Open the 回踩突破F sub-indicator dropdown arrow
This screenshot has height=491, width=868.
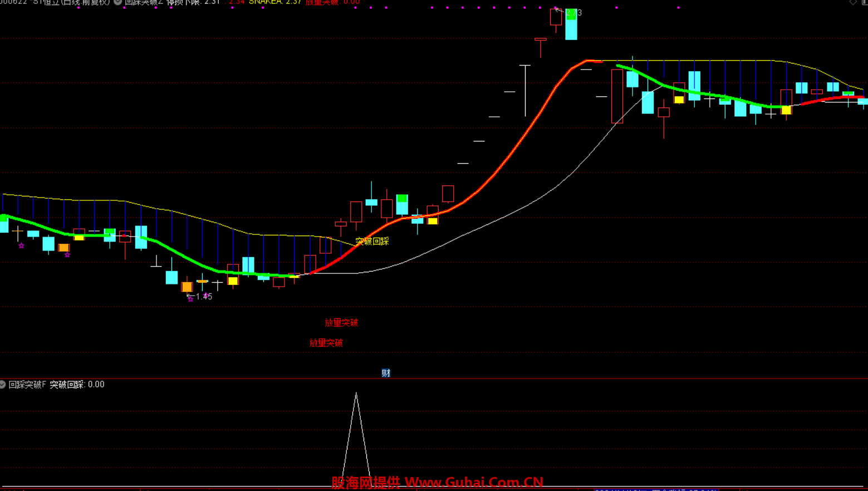click(3, 385)
